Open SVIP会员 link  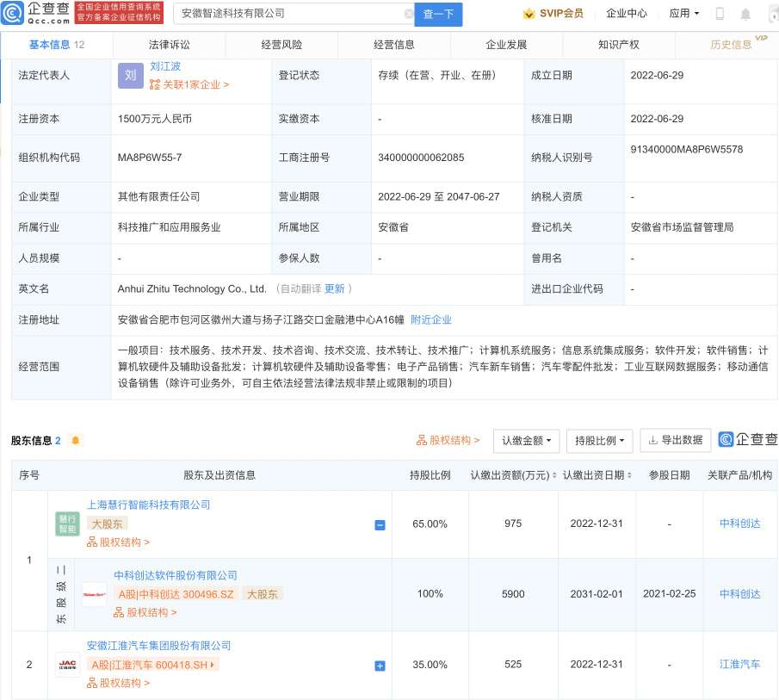(x=561, y=14)
